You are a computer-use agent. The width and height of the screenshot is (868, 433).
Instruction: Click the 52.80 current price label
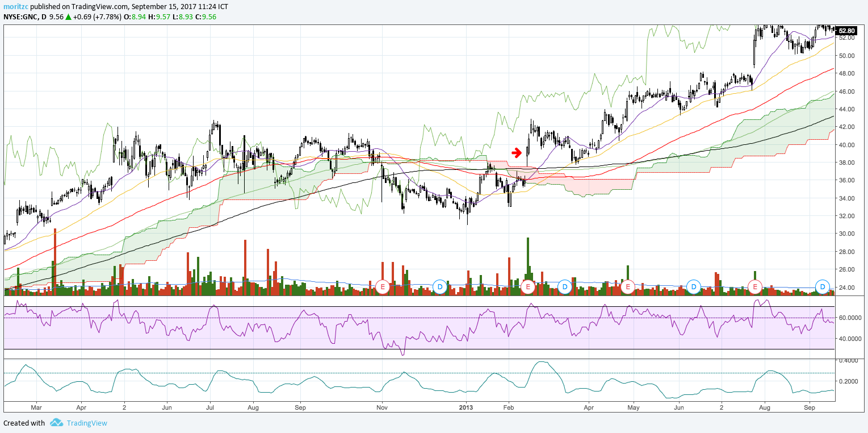(x=846, y=31)
